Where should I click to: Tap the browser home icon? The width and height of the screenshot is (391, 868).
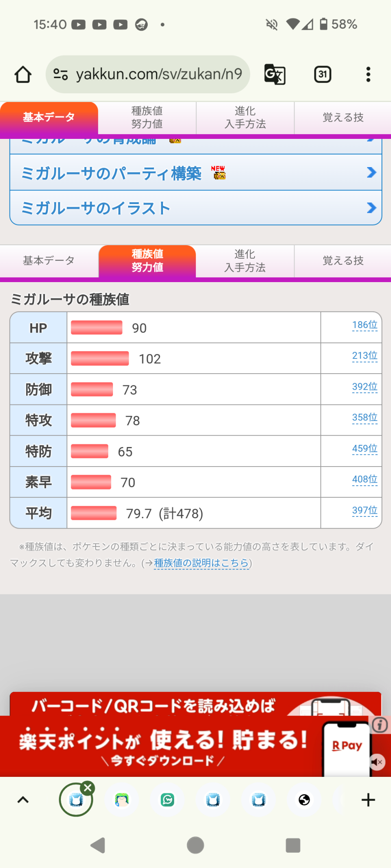point(23,74)
